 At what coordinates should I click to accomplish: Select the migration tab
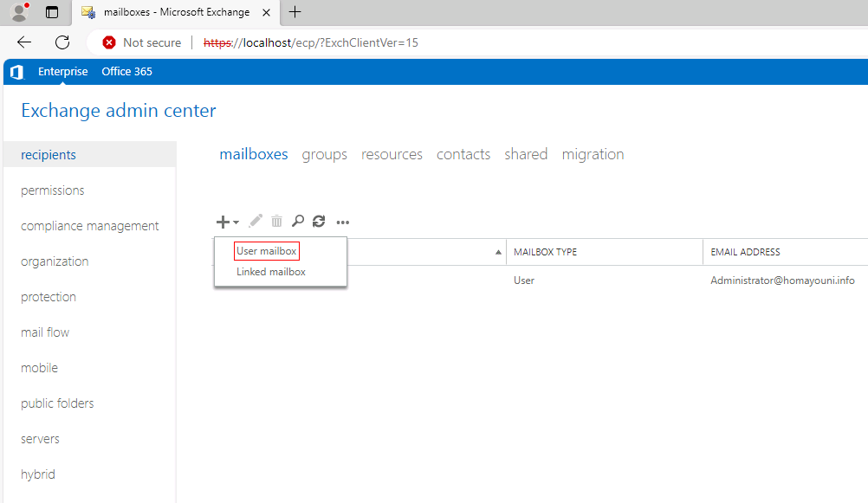(x=593, y=154)
